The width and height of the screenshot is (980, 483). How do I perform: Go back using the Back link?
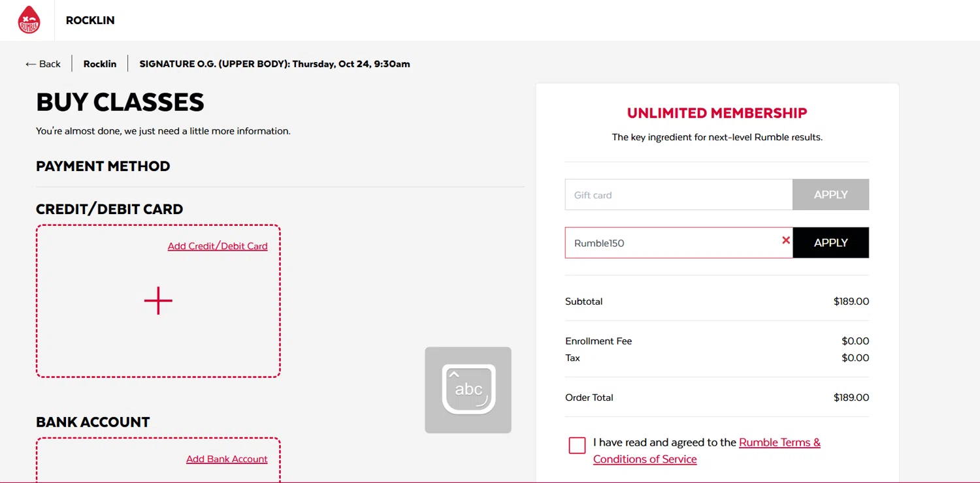coord(43,64)
